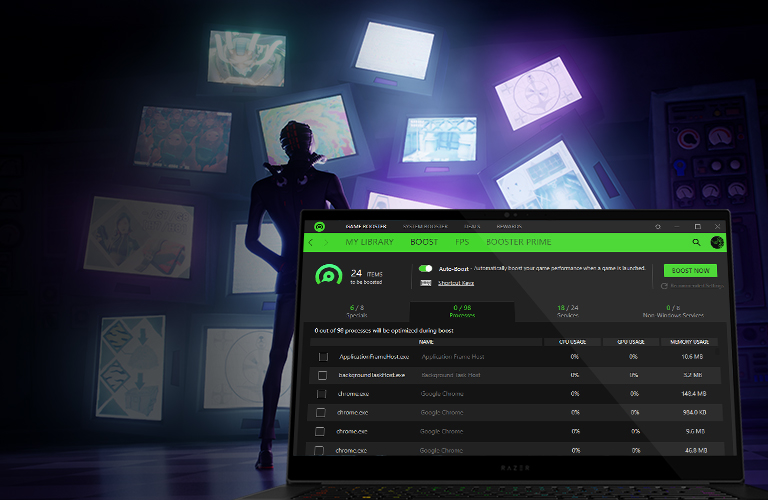Click the keyboard icon beside Shortcut Keys
Screen dimensions: 768x500
[426, 283]
